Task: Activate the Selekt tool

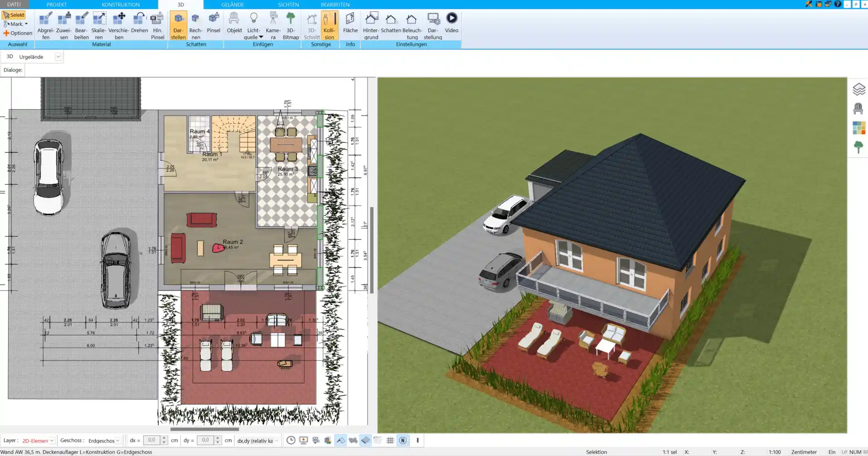Action: pos(14,15)
